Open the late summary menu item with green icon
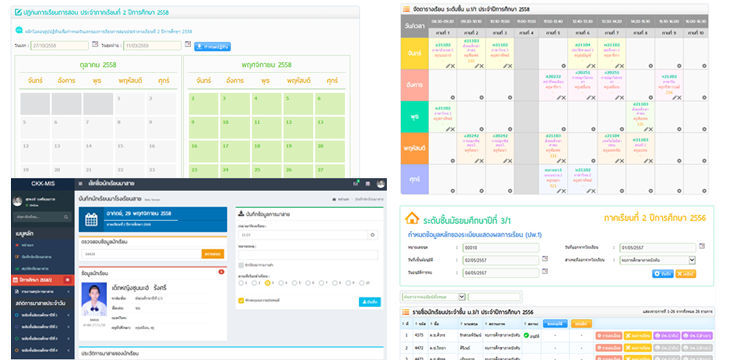Screen dimensions: 729x360 pos(42,268)
